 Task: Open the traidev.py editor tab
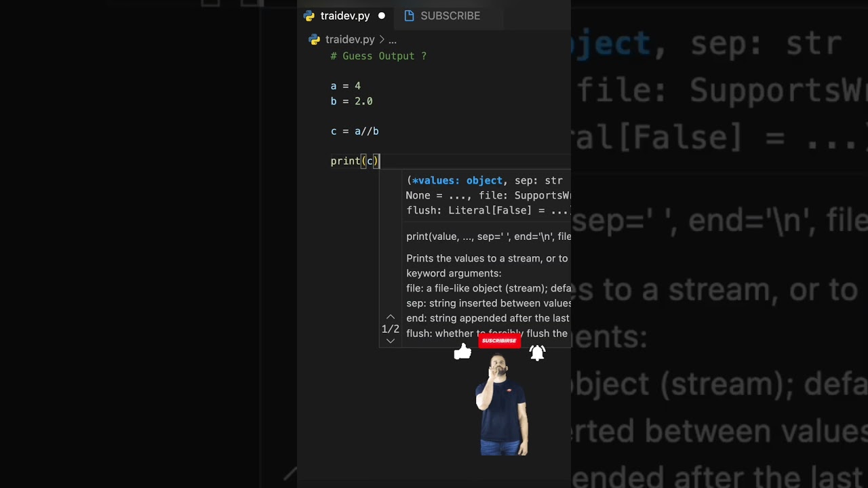[x=344, y=16]
